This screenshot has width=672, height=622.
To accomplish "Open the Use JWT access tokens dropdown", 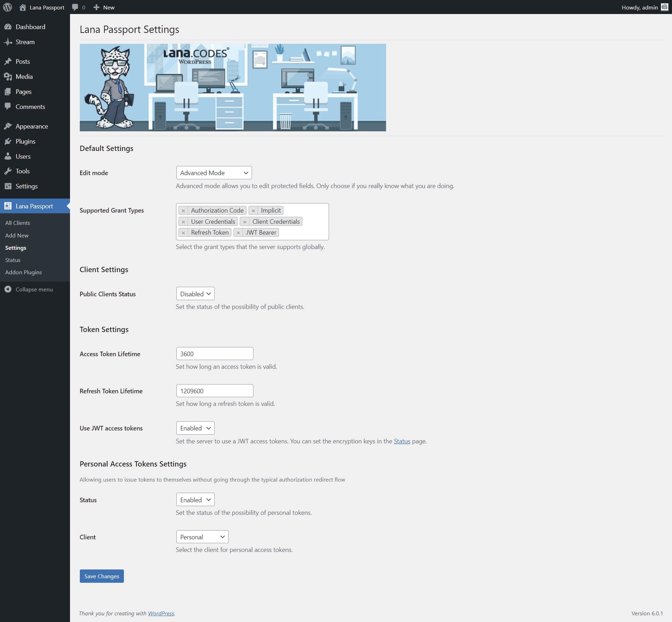I will tap(195, 428).
